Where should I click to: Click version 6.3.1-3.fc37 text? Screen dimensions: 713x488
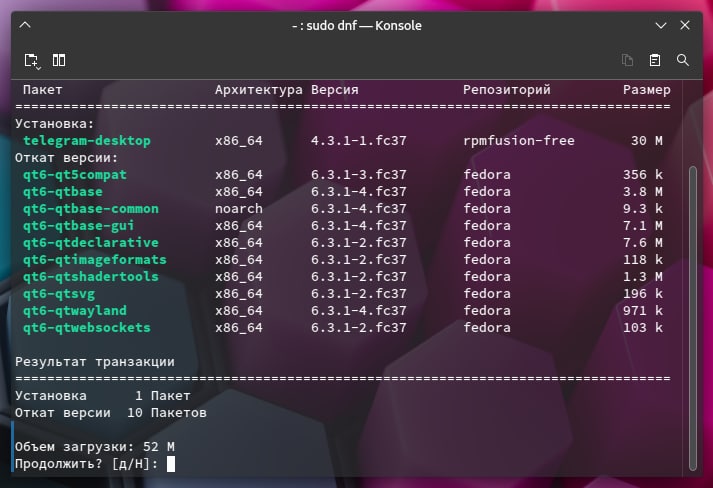pyautogui.click(x=359, y=175)
